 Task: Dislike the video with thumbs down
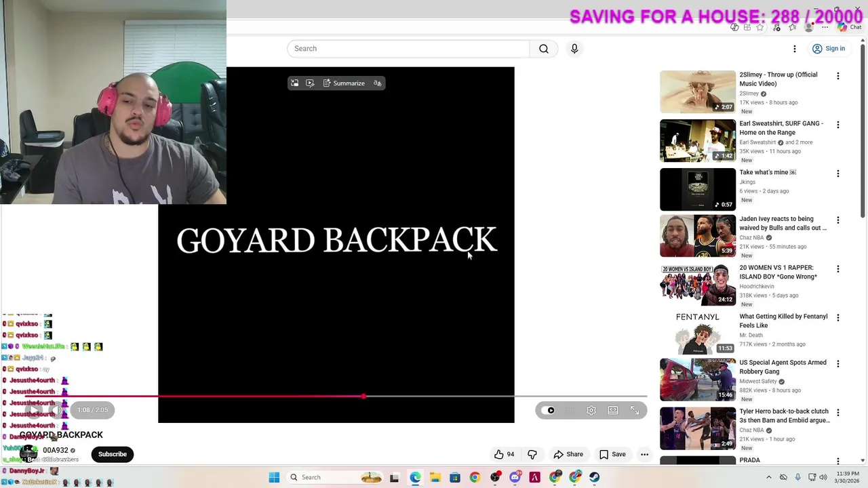(x=532, y=454)
